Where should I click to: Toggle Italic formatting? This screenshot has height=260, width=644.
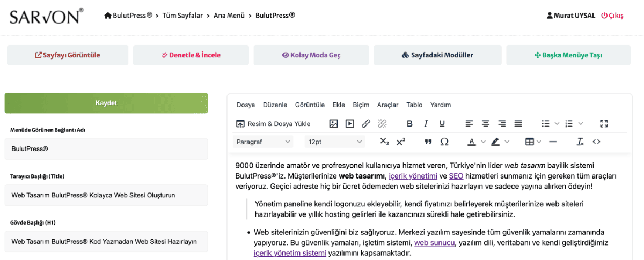(426, 124)
